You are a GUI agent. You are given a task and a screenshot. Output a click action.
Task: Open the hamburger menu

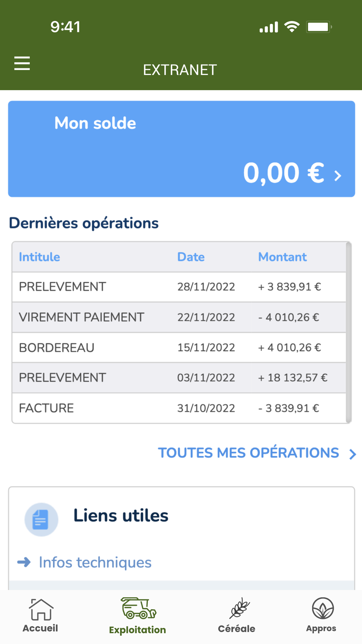coord(22,63)
